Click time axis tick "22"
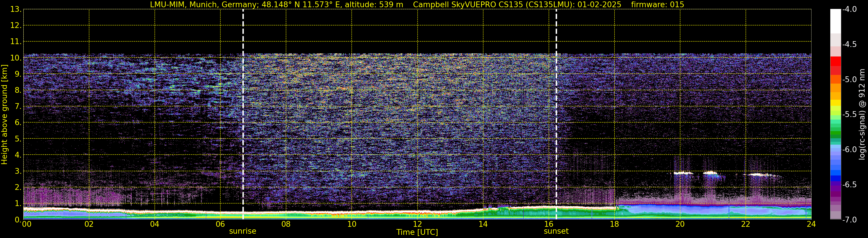Screen dimensions: 868x238 click(746, 224)
